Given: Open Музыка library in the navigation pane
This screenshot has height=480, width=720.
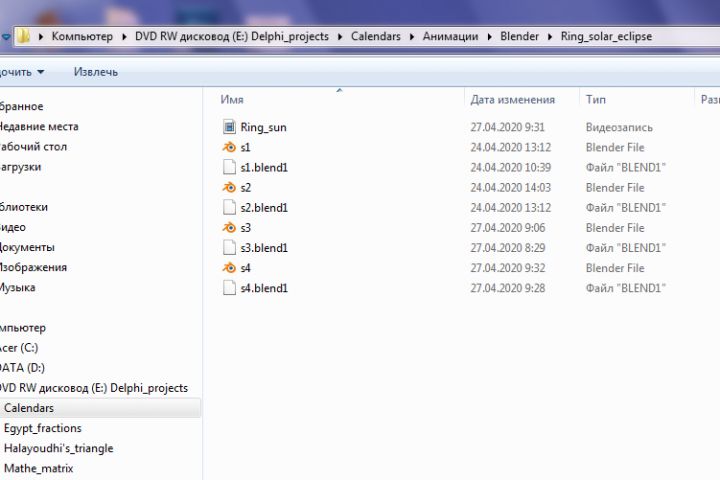Looking at the screenshot, I should [17, 288].
